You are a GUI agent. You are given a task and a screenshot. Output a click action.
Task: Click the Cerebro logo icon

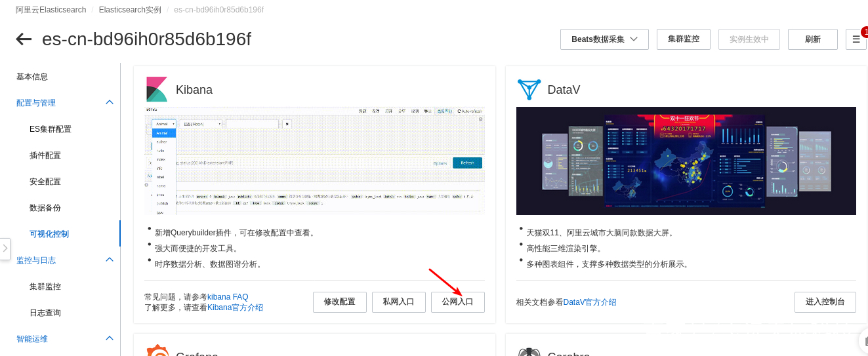coord(529,351)
